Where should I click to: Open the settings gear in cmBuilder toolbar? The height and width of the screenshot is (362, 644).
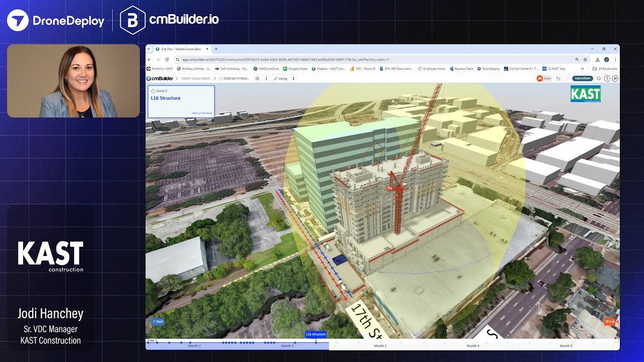[x=257, y=78]
